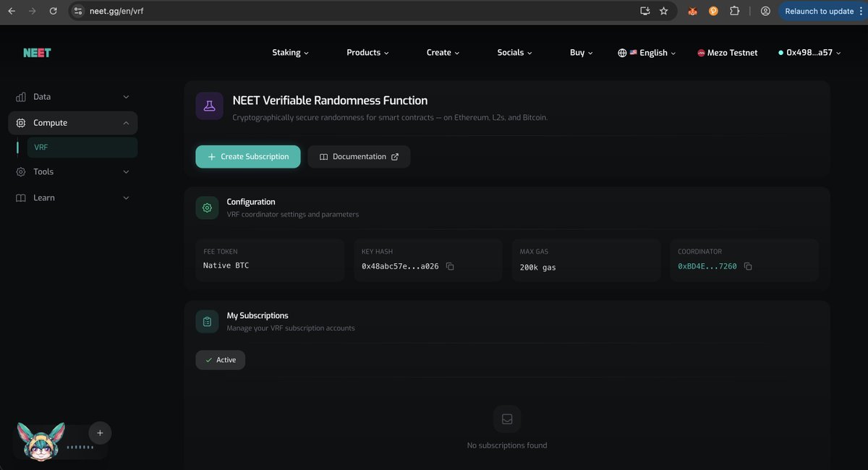Copy the coordinator address
Screen dimensions: 868x470
coord(748,266)
